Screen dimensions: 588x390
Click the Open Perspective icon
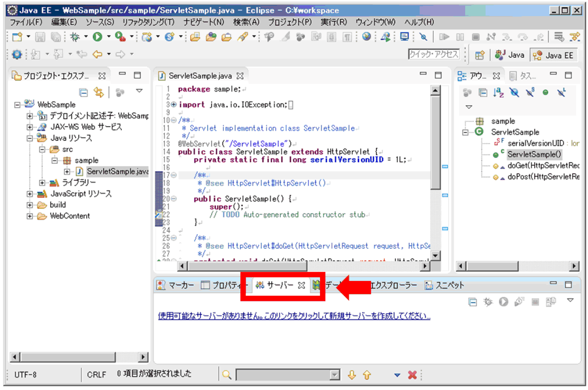coord(479,55)
